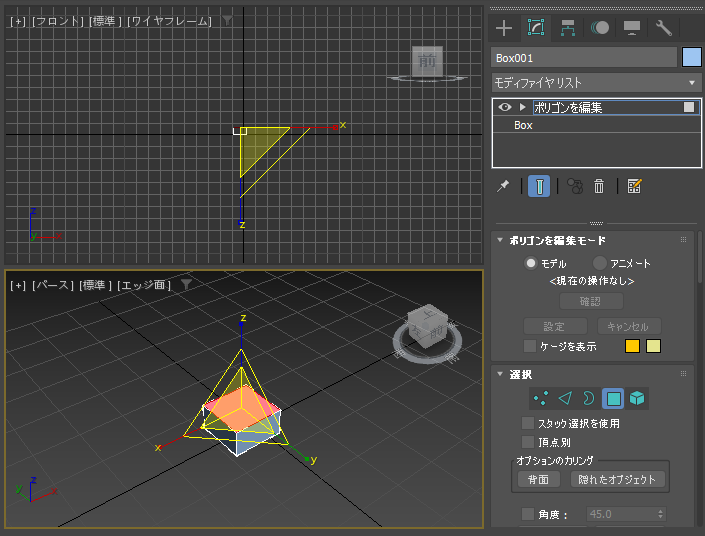The image size is (705, 536).
Task: Open the Motion panel tab
Action: pos(600,28)
